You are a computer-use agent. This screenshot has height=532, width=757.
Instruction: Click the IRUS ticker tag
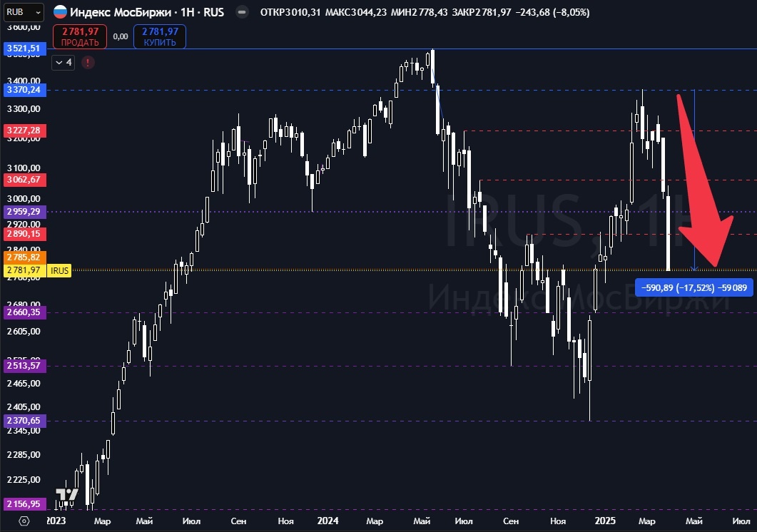[x=59, y=270]
